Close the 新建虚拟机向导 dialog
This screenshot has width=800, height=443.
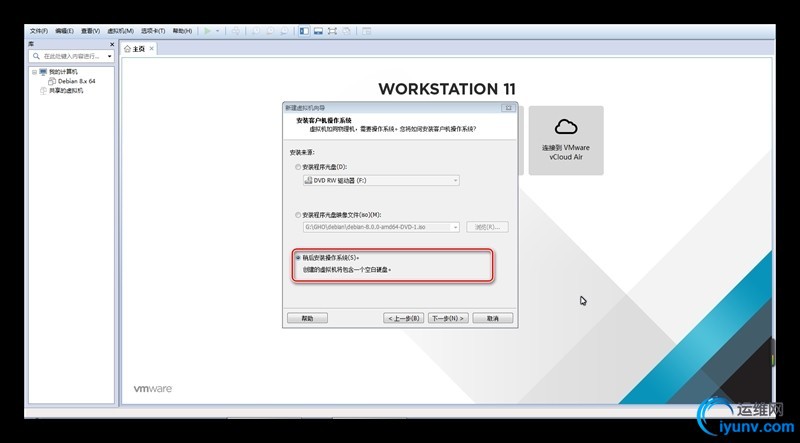tap(508, 108)
